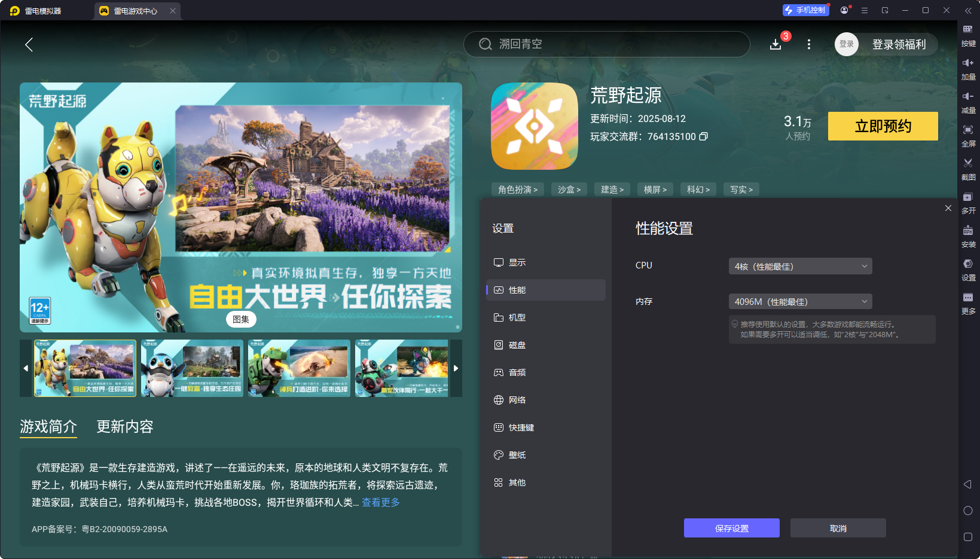Open the download manager with badge 3

click(776, 44)
